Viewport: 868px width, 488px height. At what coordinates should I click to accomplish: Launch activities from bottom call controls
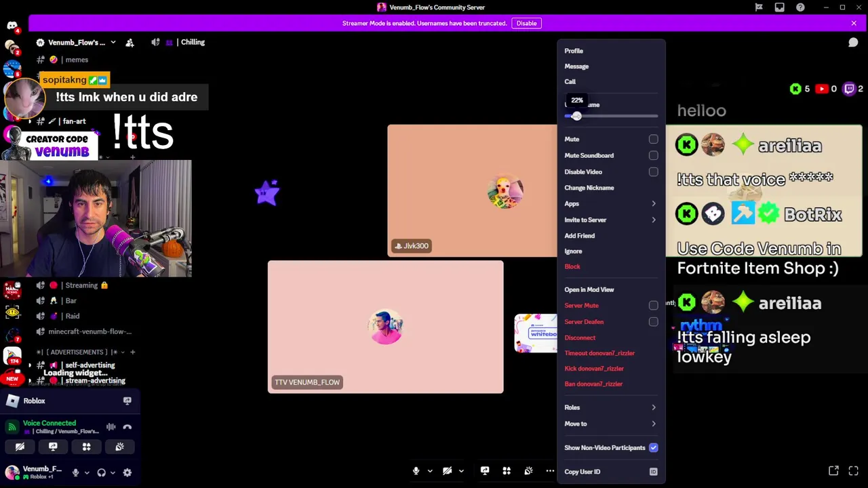pyautogui.click(x=507, y=471)
